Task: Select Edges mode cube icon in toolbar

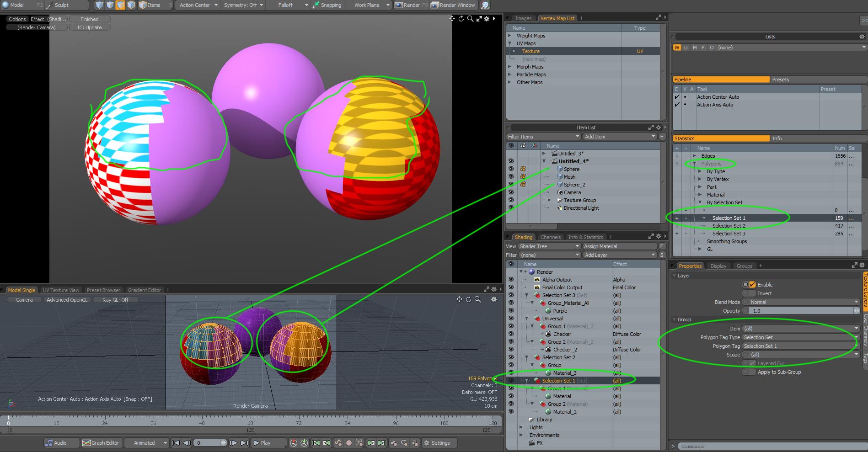Action: 110,5
